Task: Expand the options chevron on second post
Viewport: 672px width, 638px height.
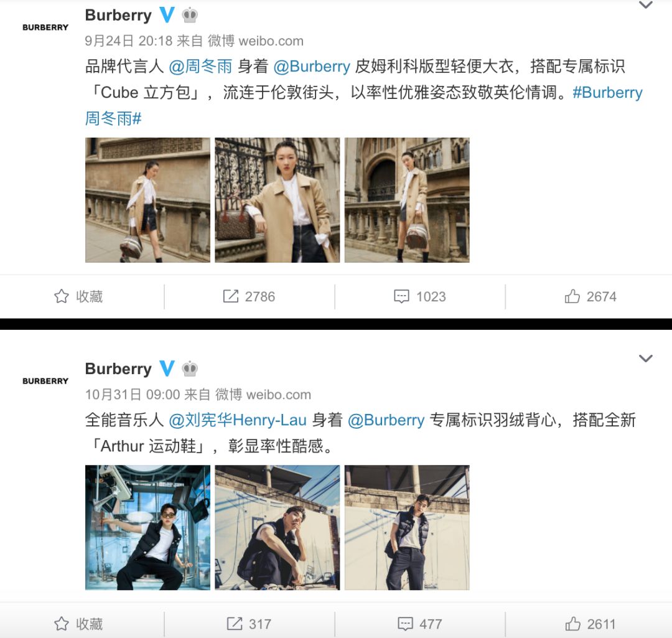Action: click(645, 359)
